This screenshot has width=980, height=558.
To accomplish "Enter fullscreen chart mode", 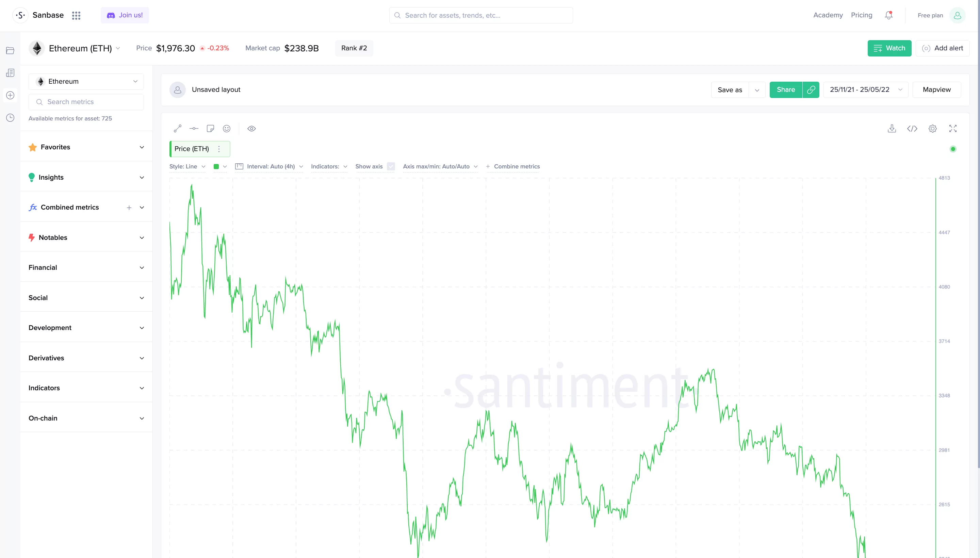I will coord(953,128).
